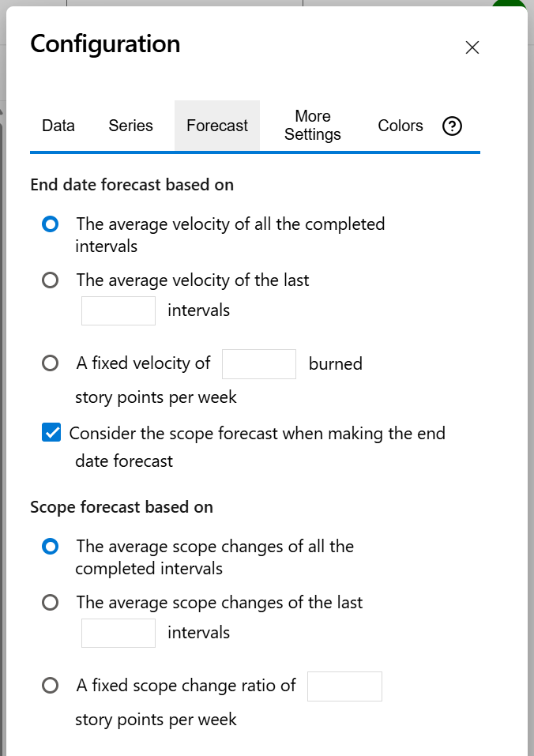
Task: Close the Configuration dialog
Action: point(472,47)
